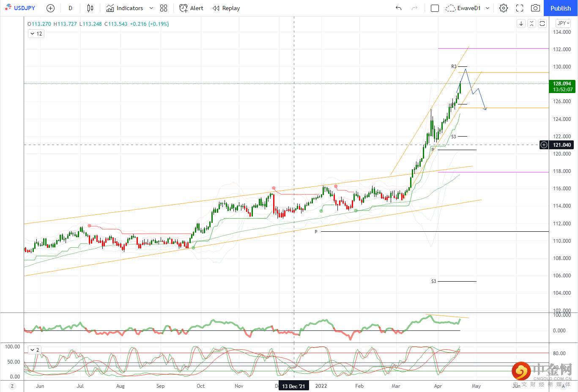The height and width of the screenshot is (392, 578).
Task: Select the D timeframe interval
Action: pos(70,8)
